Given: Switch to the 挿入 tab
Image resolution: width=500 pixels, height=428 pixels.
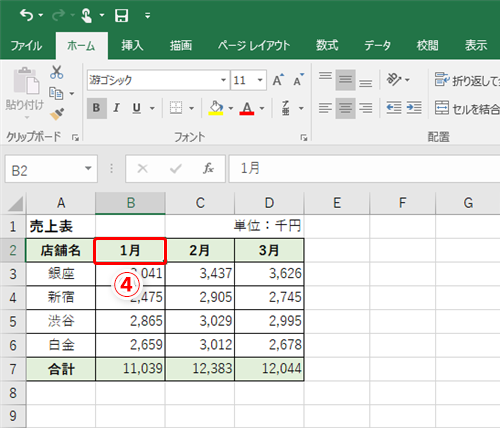Looking at the screenshot, I should tap(132, 45).
